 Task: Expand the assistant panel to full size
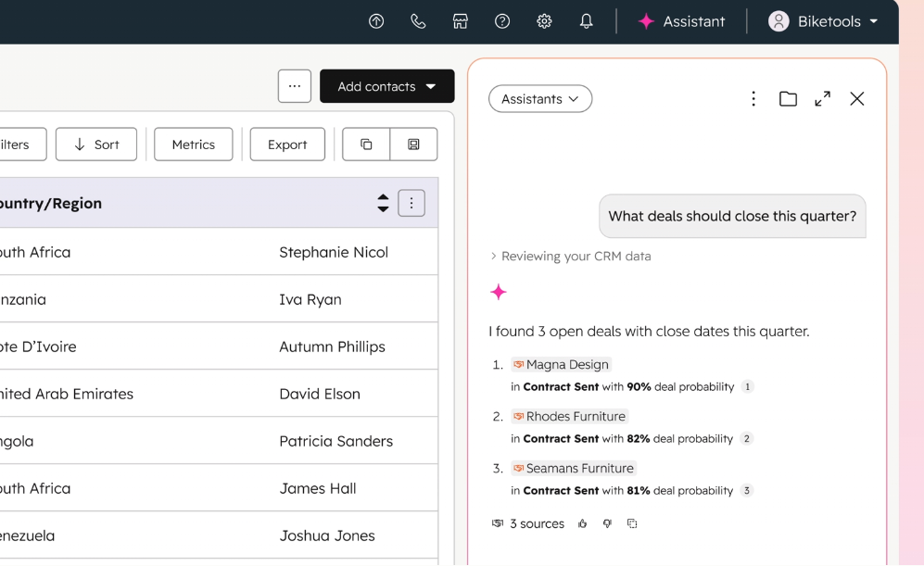[823, 99]
